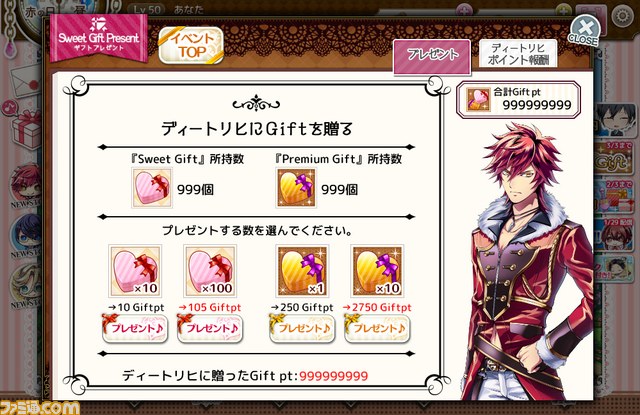Click the pink Sweet Gift x10 heart icon

pos(135,271)
